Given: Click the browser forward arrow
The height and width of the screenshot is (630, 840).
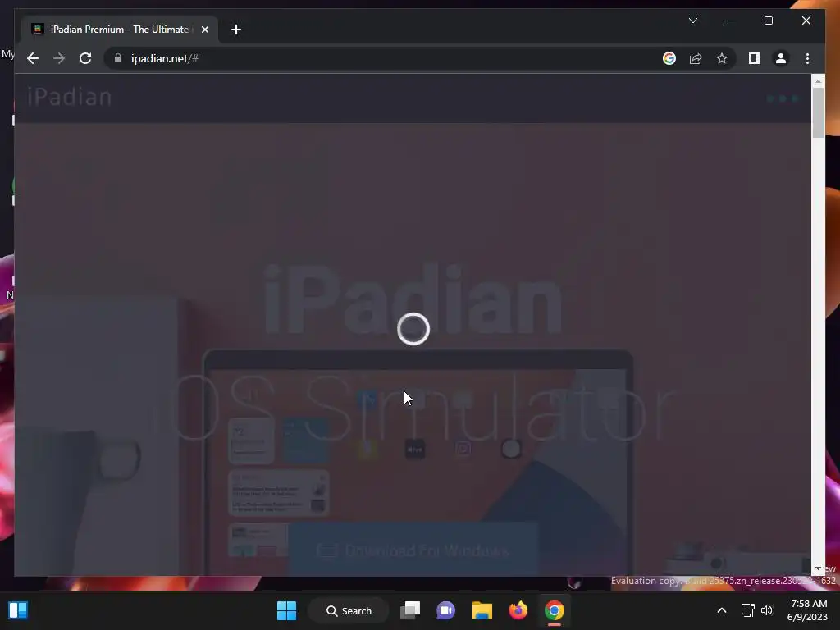Looking at the screenshot, I should point(59,58).
